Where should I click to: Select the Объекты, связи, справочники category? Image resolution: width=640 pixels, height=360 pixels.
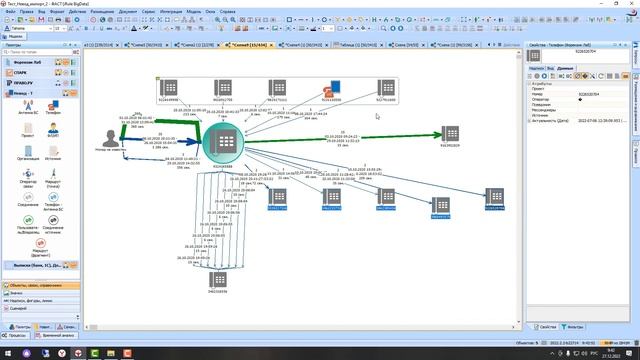[41, 285]
